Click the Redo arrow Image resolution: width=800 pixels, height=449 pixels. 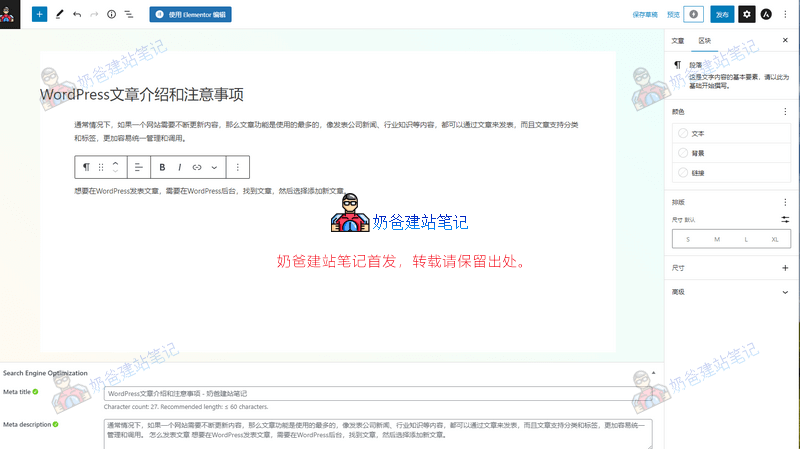pos(94,14)
